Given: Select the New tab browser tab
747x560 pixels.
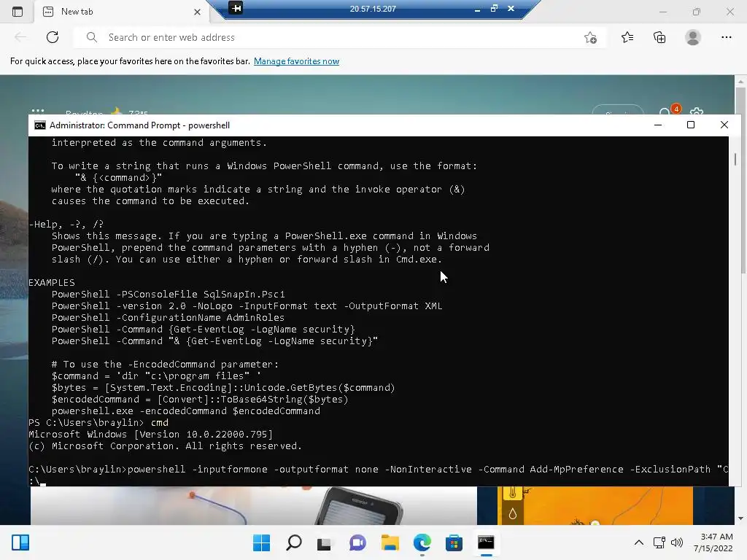Looking at the screenshot, I should pos(122,12).
